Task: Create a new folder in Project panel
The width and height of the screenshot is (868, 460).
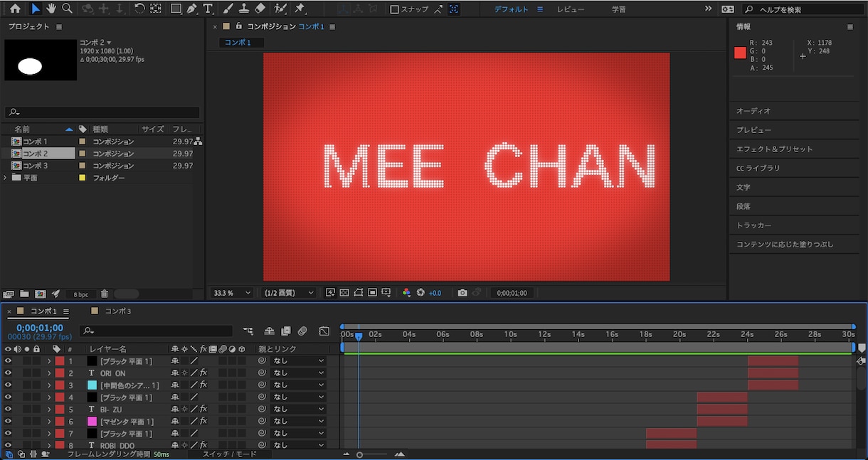Action: pos(24,294)
